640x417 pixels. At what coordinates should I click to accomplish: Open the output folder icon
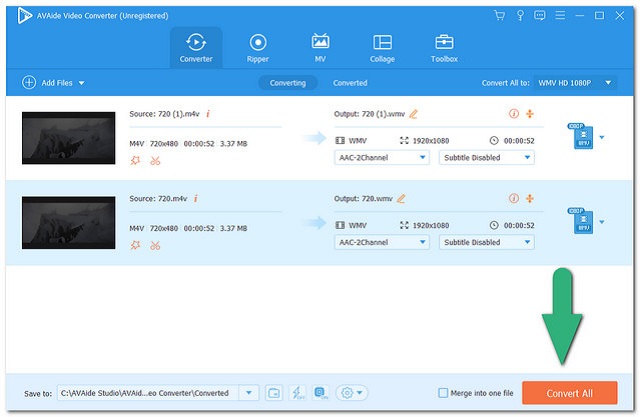(x=274, y=393)
